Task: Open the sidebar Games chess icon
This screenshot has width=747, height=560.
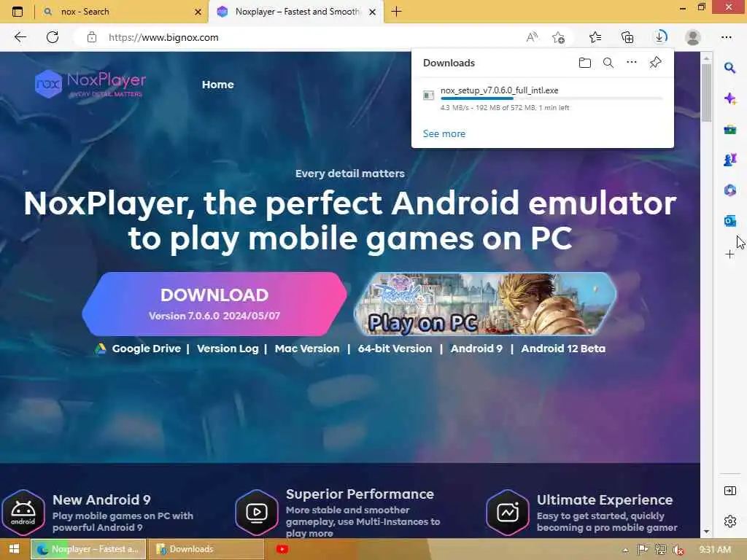Action: coord(729,160)
